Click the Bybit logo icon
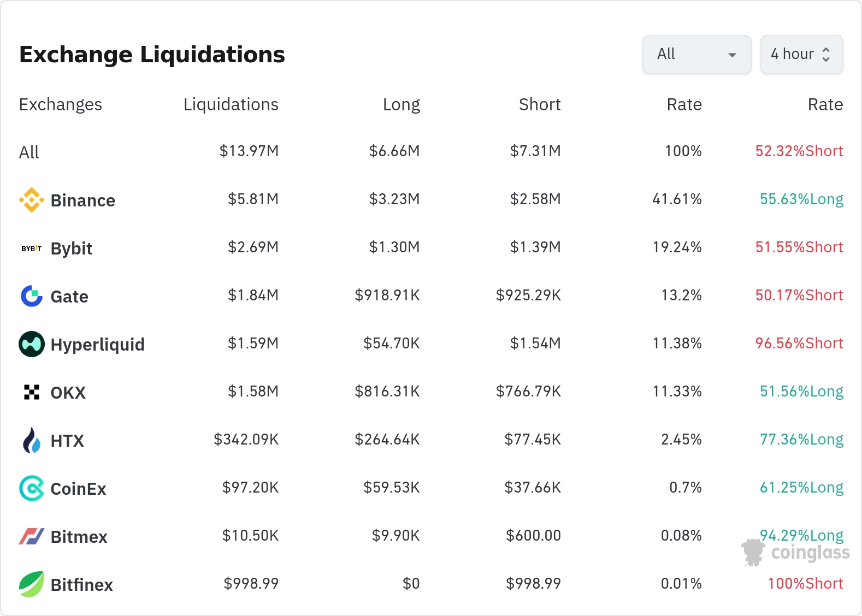The height and width of the screenshot is (616, 862). point(32,248)
